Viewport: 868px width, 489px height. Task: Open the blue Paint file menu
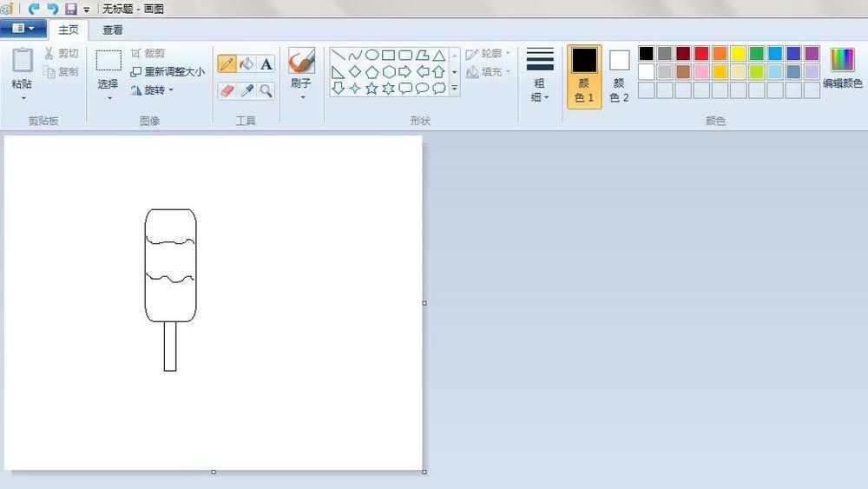pos(23,29)
